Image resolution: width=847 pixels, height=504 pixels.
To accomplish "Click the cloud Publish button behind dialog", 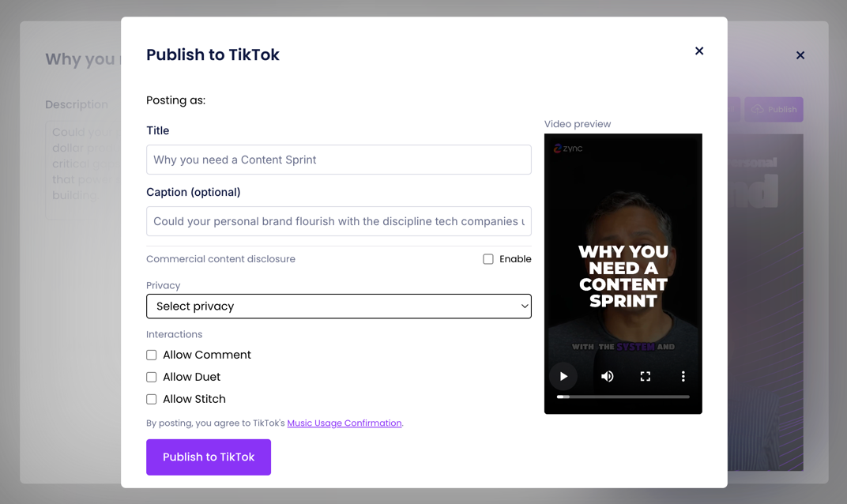I will pyautogui.click(x=774, y=110).
